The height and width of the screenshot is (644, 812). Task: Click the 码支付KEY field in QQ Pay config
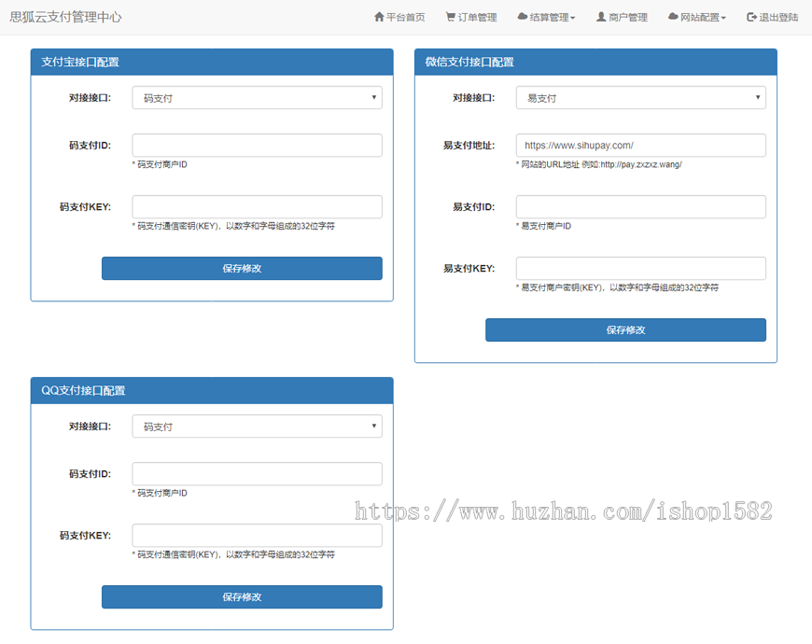(x=257, y=535)
